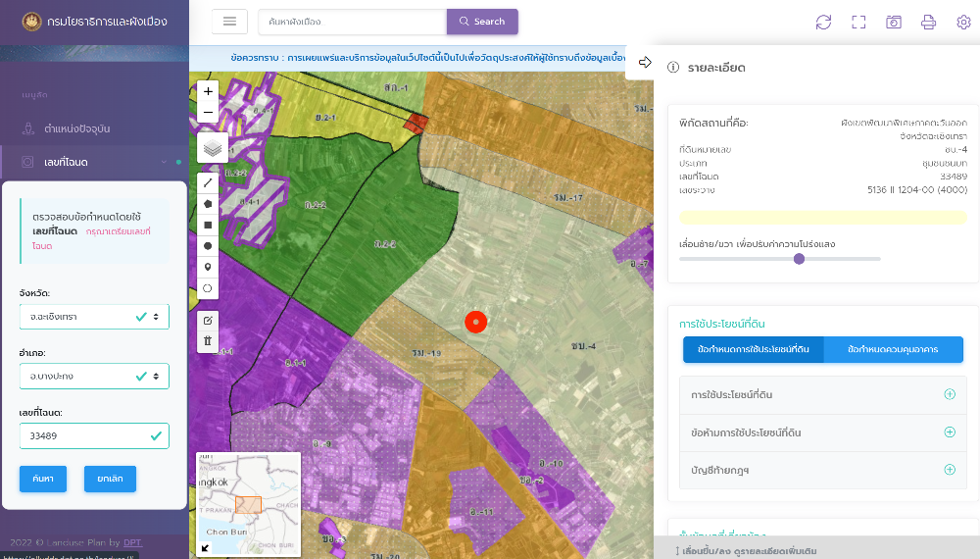The height and width of the screenshot is (559, 980).
Task: Select the draw polyline tool on the map
Action: [208, 182]
